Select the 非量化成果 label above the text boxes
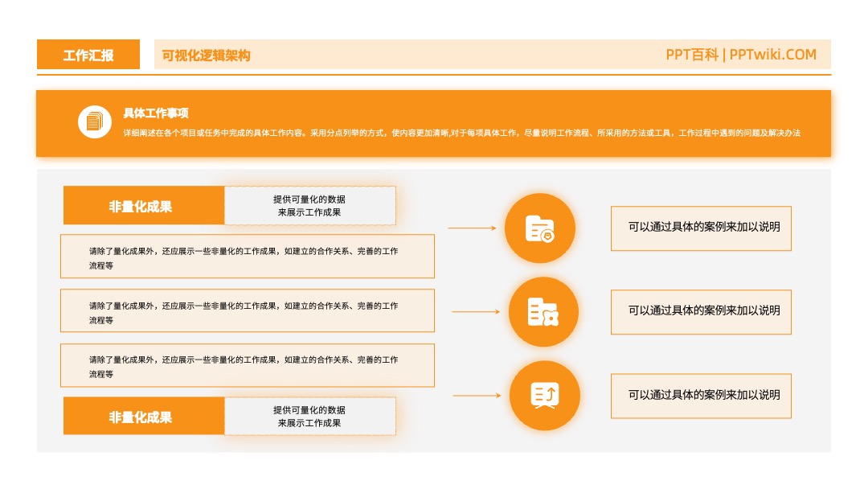868x489 pixels. click(x=144, y=205)
